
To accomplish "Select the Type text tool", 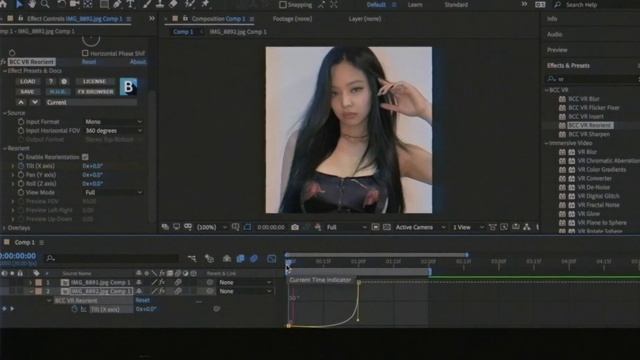I will (131, 4).
